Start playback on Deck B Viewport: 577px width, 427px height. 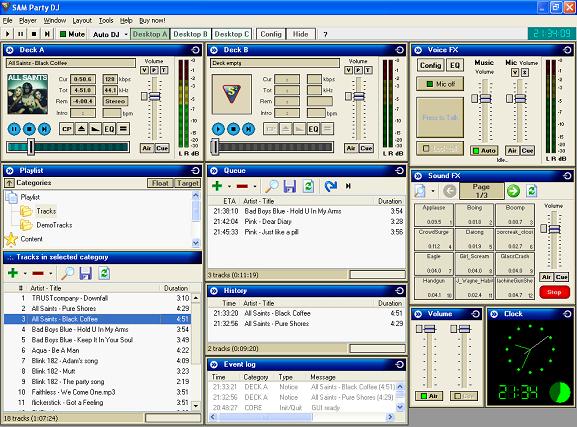pyautogui.click(x=218, y=129)
